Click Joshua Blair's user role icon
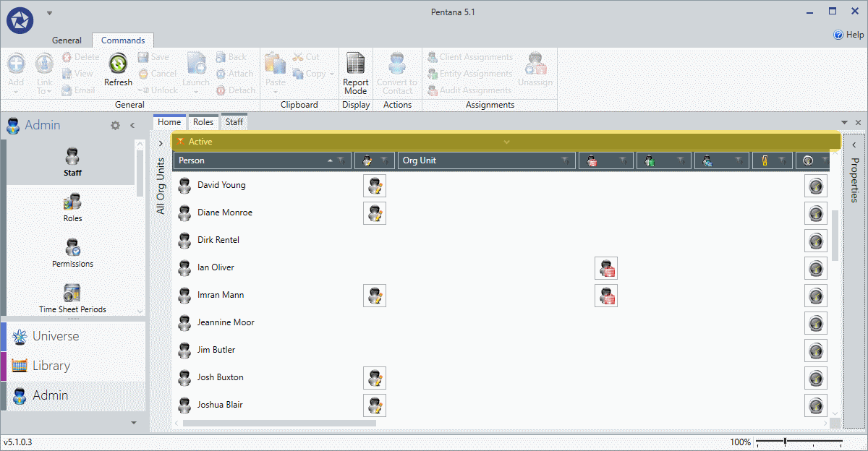868x451 pixels. pos(375,405)
